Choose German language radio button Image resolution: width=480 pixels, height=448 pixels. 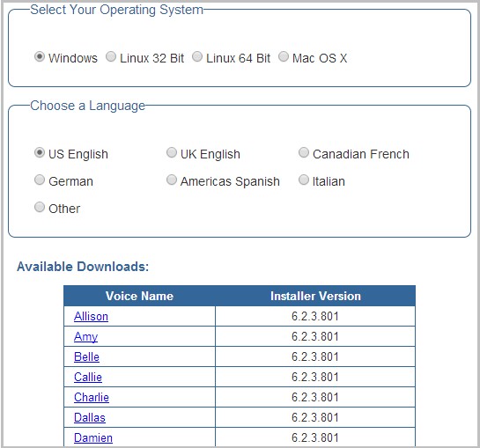[39, 180]
